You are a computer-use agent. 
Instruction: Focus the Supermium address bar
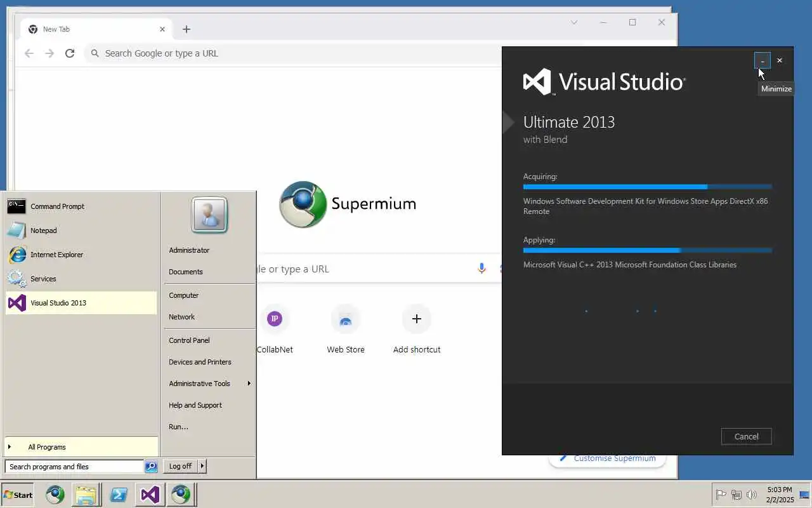tap(293, 53)
